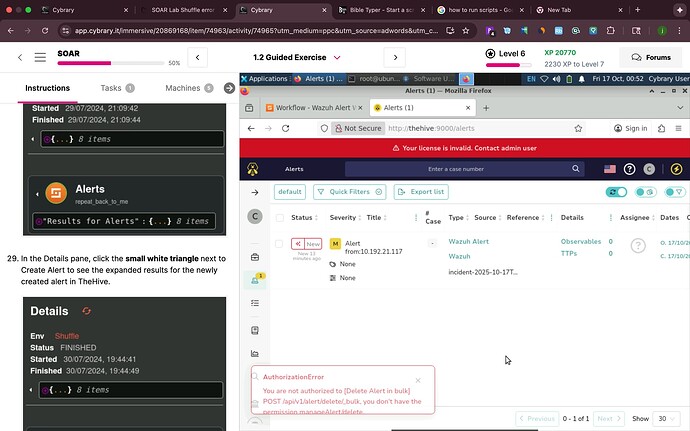Reload the Chrome page
The width and height of the screenshot is (690, 431).
click(x=44, y=30)
